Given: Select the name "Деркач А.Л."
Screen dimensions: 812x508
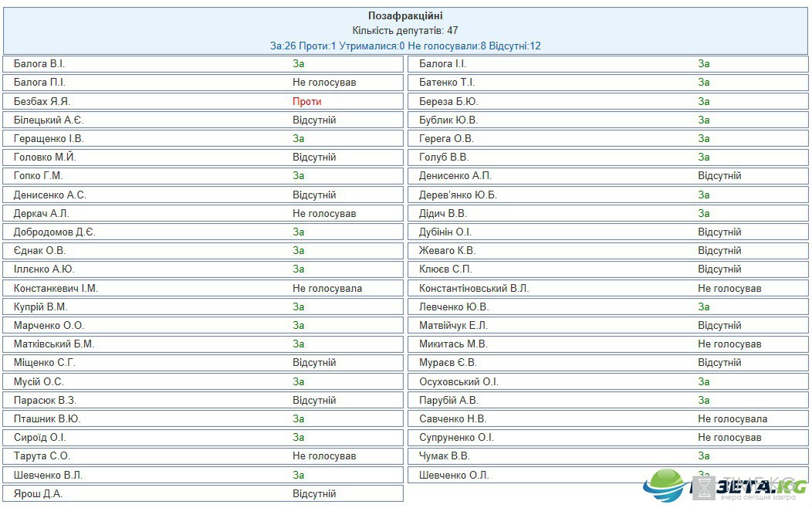Looking at the screenshot, I should tap(42, 214).
